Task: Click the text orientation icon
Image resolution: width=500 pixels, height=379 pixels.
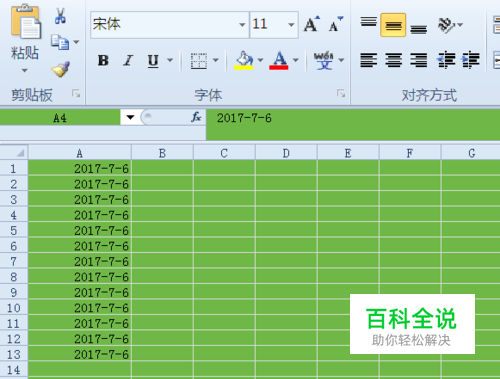Action: pyautogui.click(x=446, y=25)
